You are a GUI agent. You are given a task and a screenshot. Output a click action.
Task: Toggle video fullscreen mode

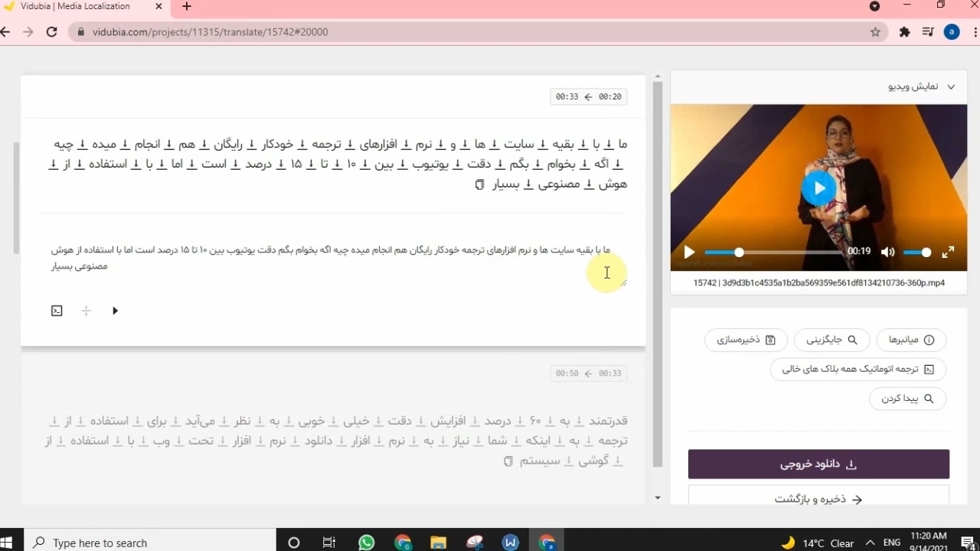tap(948, 252)
